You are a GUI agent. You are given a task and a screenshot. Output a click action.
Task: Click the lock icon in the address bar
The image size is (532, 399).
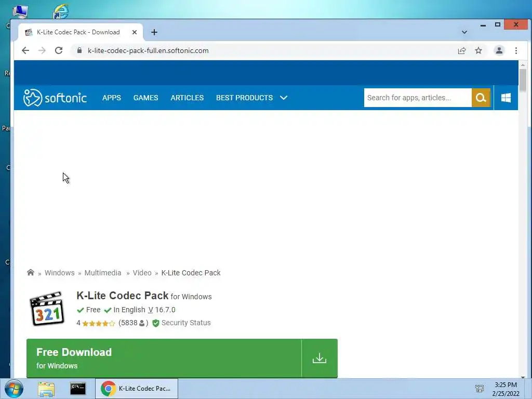79,50
